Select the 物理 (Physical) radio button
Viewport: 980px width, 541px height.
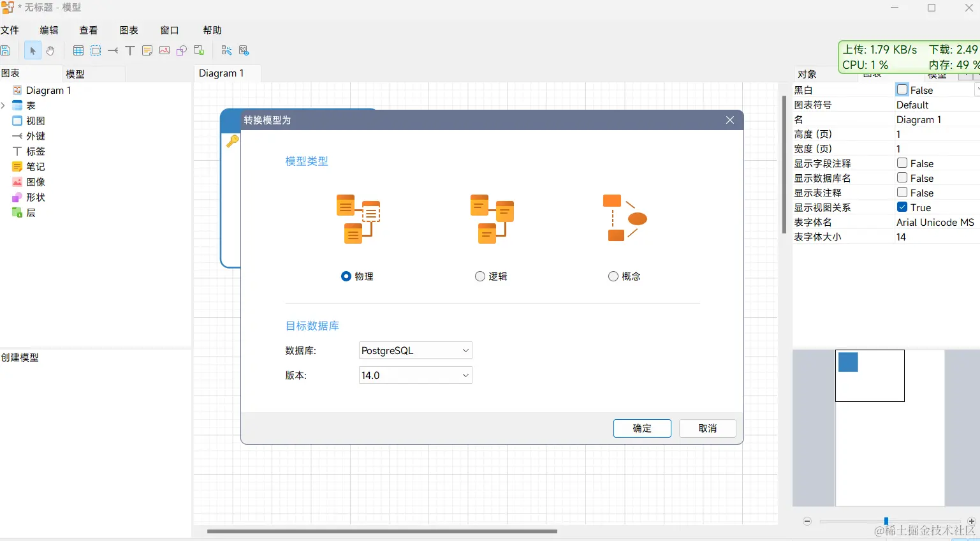[x=346, y=276]
